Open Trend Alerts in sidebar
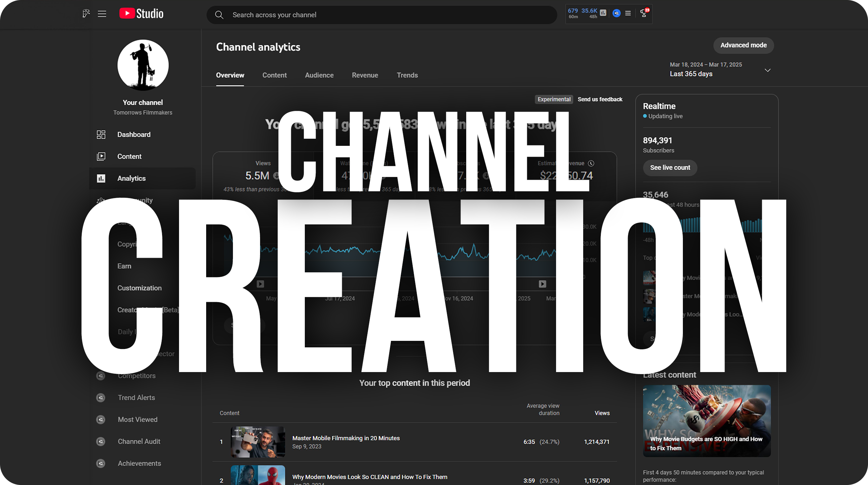This screenshot has height=485, width=868. coord(136,397)
